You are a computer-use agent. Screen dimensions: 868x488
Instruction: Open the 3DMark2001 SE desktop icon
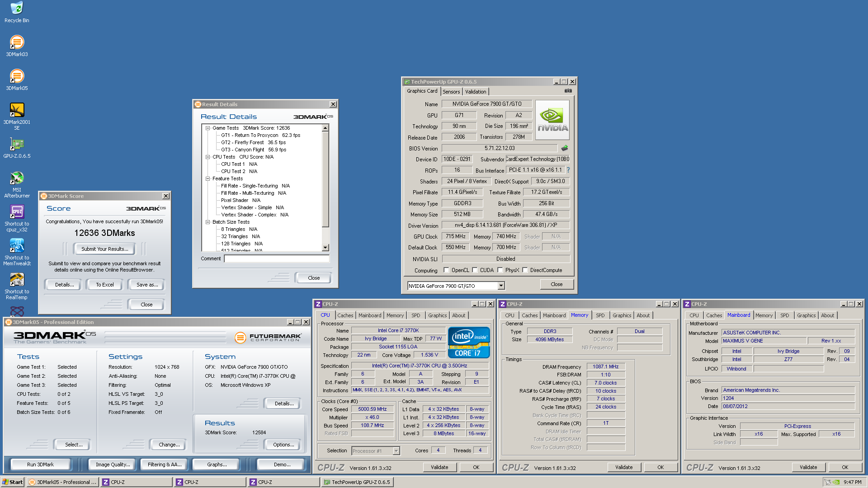(17, 117)
